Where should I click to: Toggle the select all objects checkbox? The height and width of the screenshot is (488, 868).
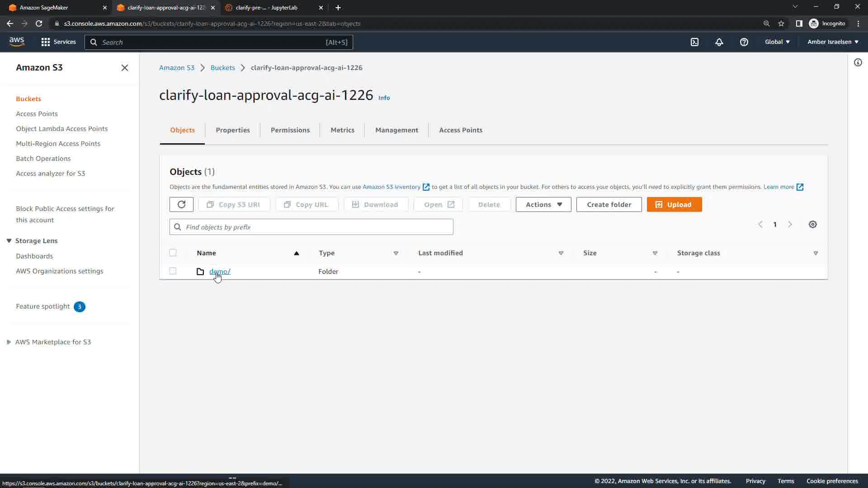173,253
